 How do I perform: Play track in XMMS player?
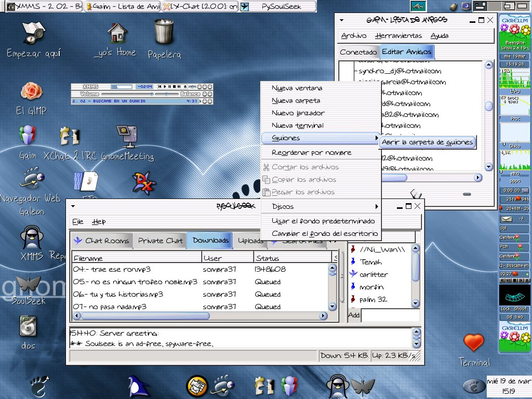tap(165, 87)
